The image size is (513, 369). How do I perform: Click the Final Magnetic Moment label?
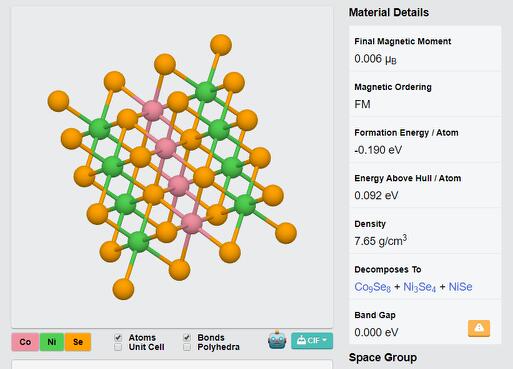[x=403, y=41]
